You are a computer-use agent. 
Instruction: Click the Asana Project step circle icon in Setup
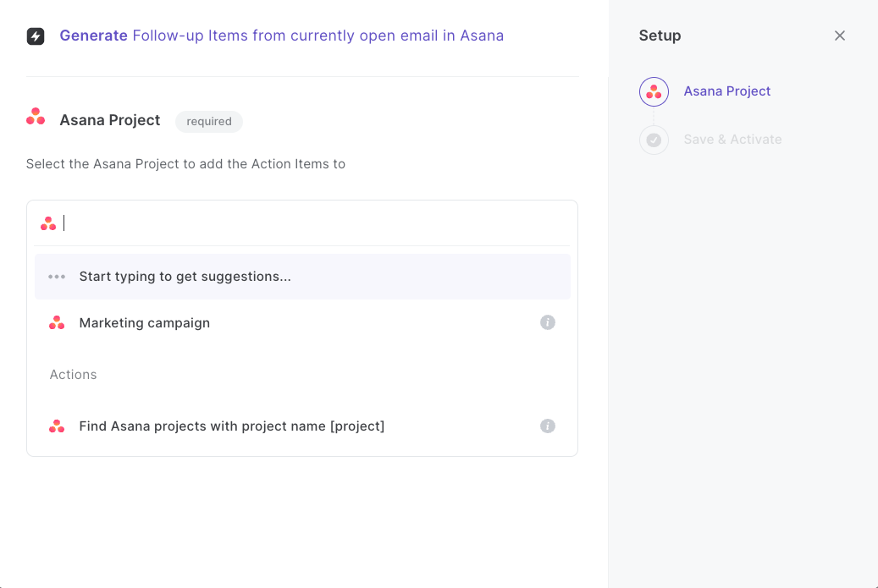click(654, 91)
